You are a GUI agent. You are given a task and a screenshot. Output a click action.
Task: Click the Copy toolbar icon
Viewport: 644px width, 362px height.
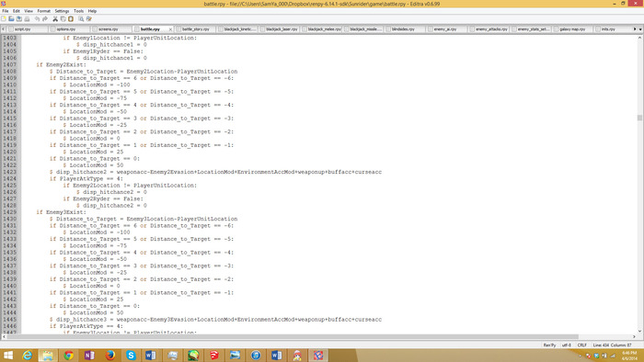(x=63, y=19)
